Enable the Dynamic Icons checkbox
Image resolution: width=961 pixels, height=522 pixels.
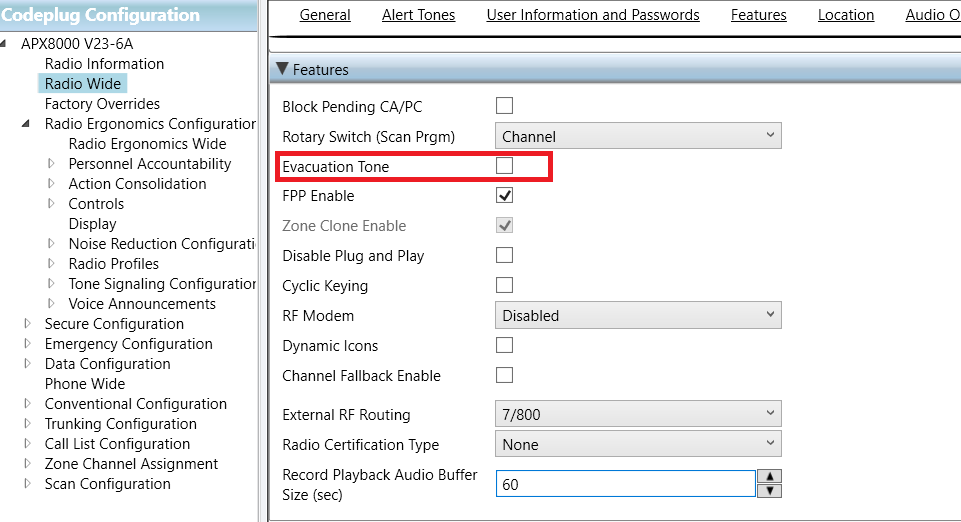(504, 345)
